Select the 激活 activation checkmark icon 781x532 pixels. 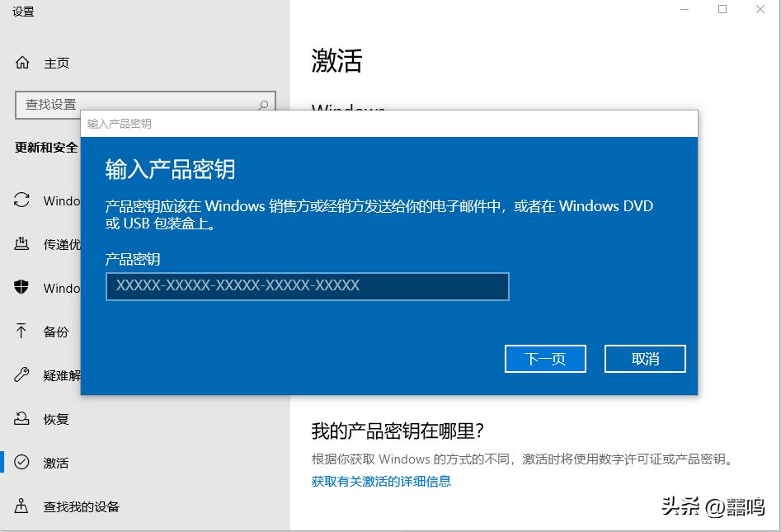[22, 463]
